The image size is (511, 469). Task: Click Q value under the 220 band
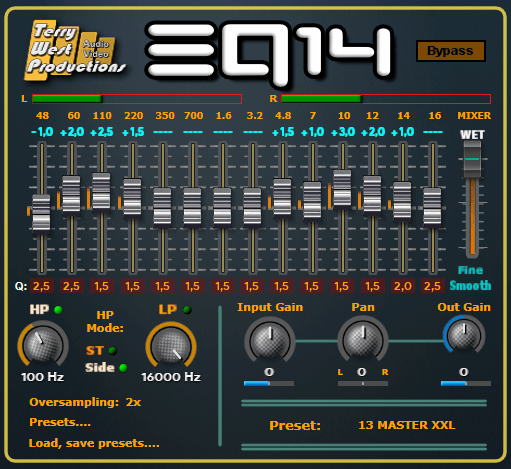132,286
